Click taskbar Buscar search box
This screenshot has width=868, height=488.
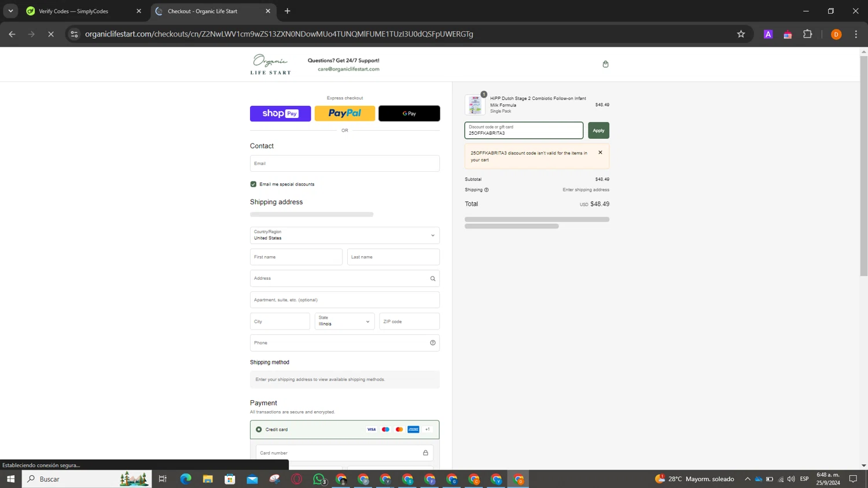87,479
